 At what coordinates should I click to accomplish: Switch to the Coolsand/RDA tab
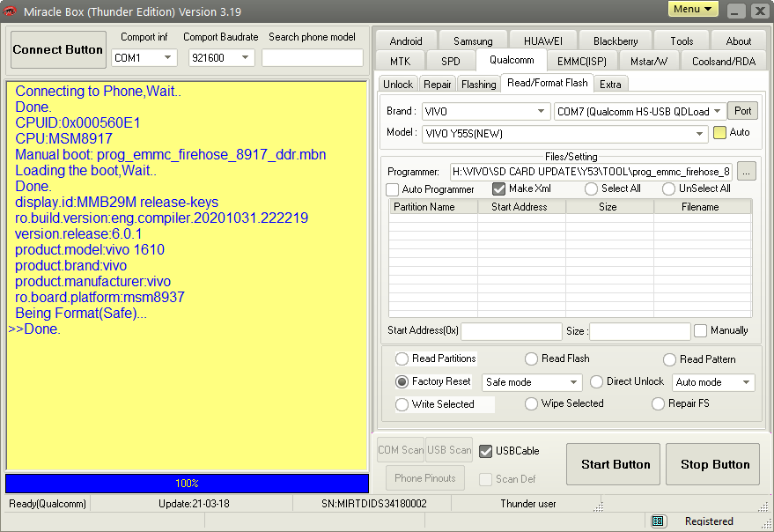click(723, 62)
